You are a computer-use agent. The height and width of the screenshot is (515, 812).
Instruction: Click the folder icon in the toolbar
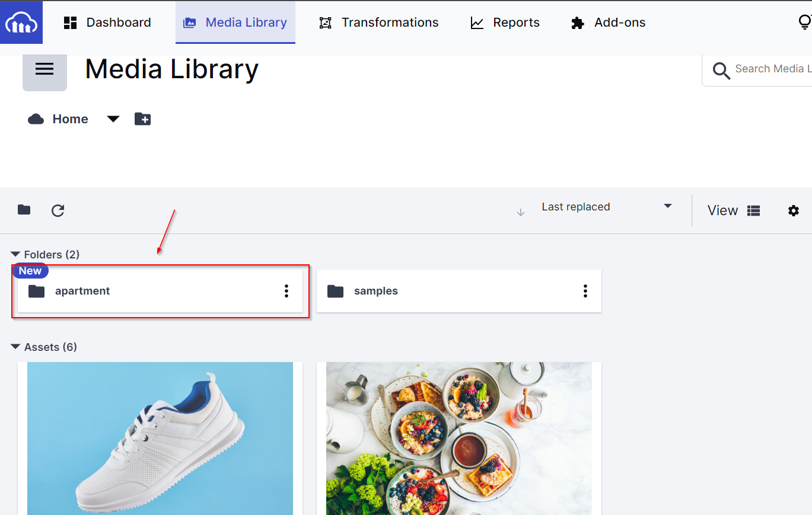(x=24, y=210)
